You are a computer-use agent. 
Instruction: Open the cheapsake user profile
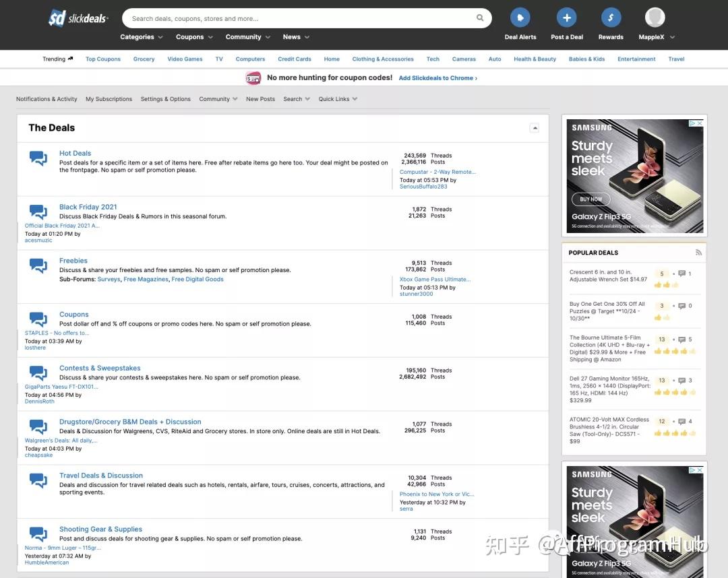click(38, 455)
